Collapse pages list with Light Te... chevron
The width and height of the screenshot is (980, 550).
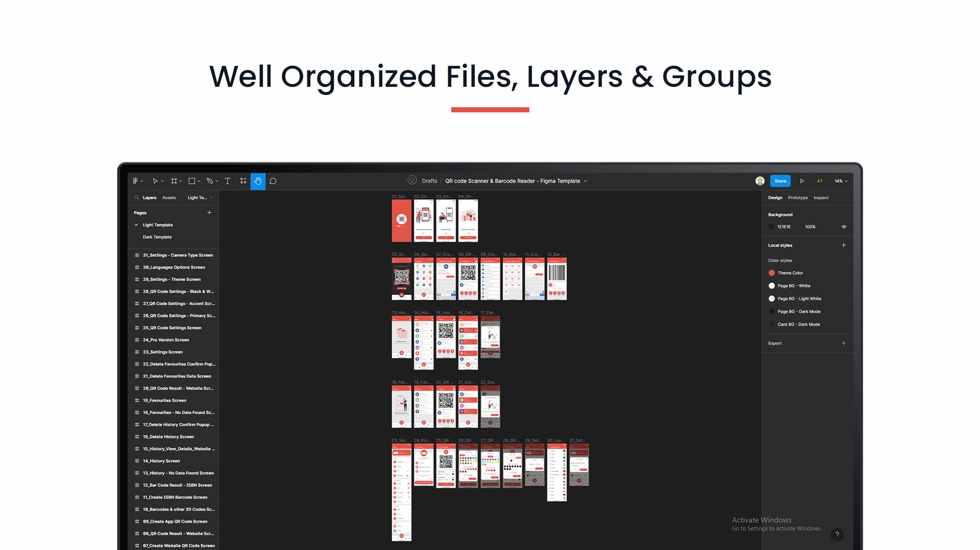[x=211, y=198]
